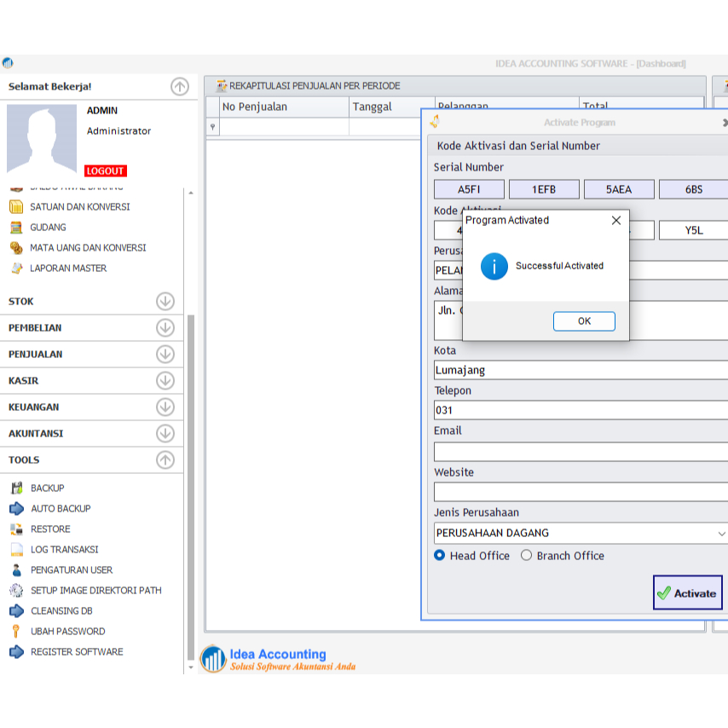Viewport: 728px width, 728px height.
Task: Click the blue info icon in dialog
Action: click(x=494, y=266)
